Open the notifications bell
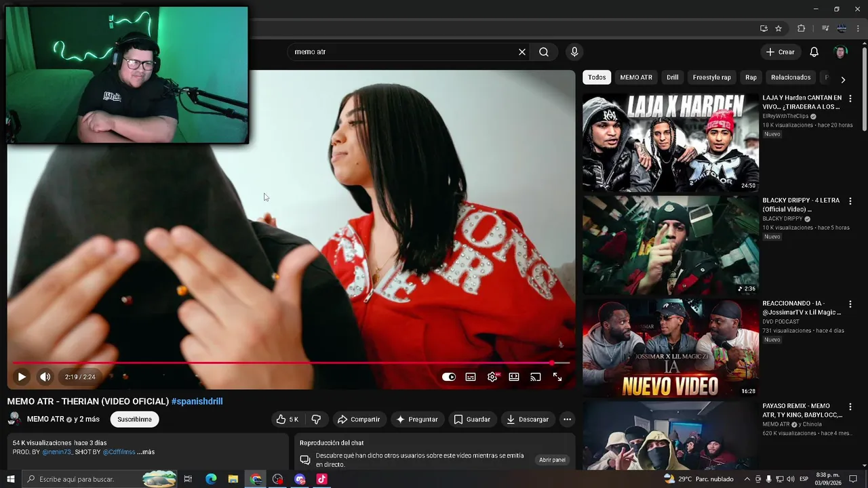Image resolution: width=868 pixels, height=488 pixels. tap(814, 52)
